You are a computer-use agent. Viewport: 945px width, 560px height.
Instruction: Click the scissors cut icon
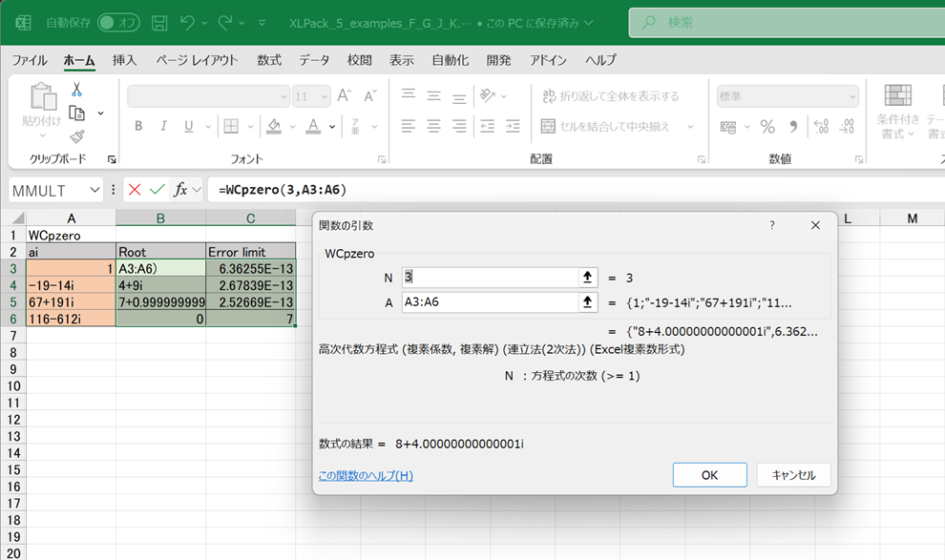76,90
